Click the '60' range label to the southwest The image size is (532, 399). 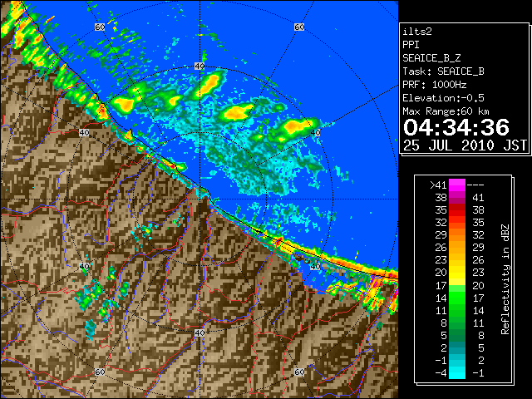click(x=100, y=372)
